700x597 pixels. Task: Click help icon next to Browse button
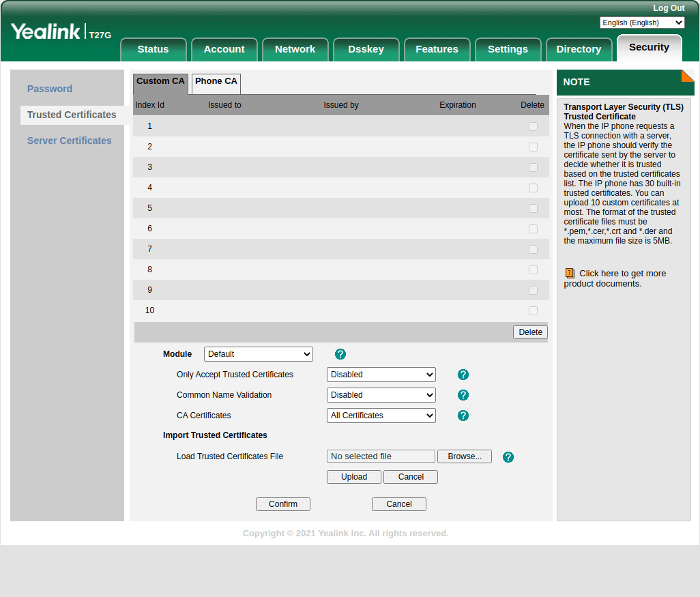point(508,457)
